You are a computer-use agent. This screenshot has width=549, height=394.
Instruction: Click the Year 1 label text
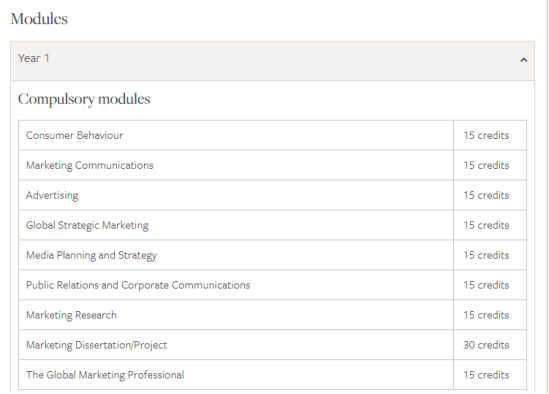tap(34, 58)
